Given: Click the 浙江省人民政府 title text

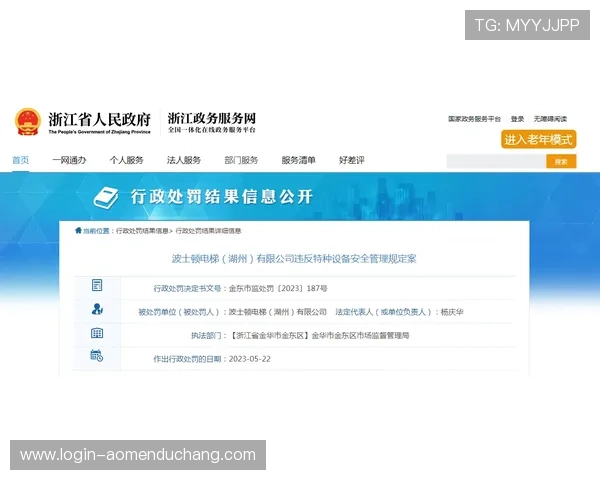Looking at the screenshot, I should pos(99,119).
